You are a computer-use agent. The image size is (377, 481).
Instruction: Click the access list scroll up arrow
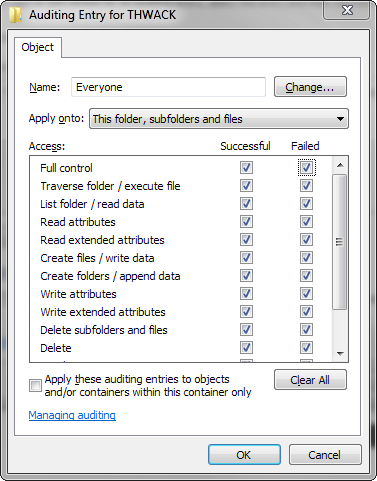point(340,165)
